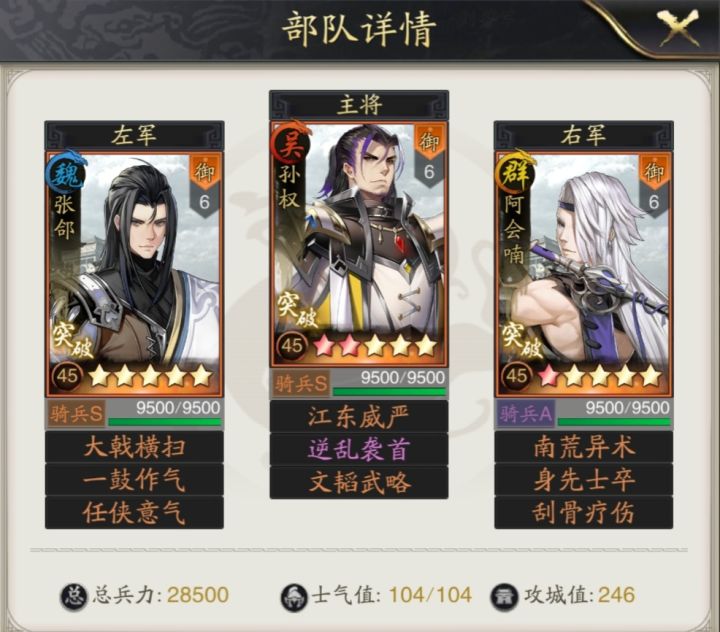The width and height of the screenshot is (720, 632).
Task: Tap 孙权's green troop strength bar
Action: coord(389,392)
